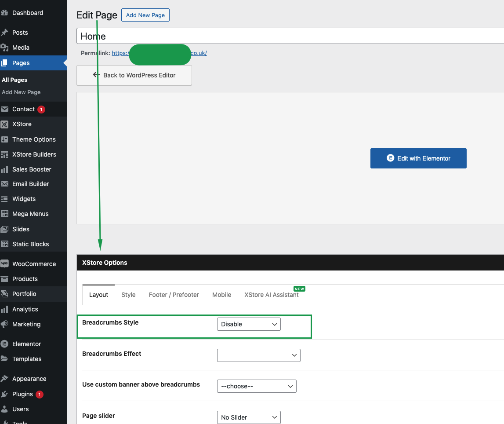This screenshot has height=424, width=504.
Task: Click the Mega Menus icon
Action: [x=4, y=214]
